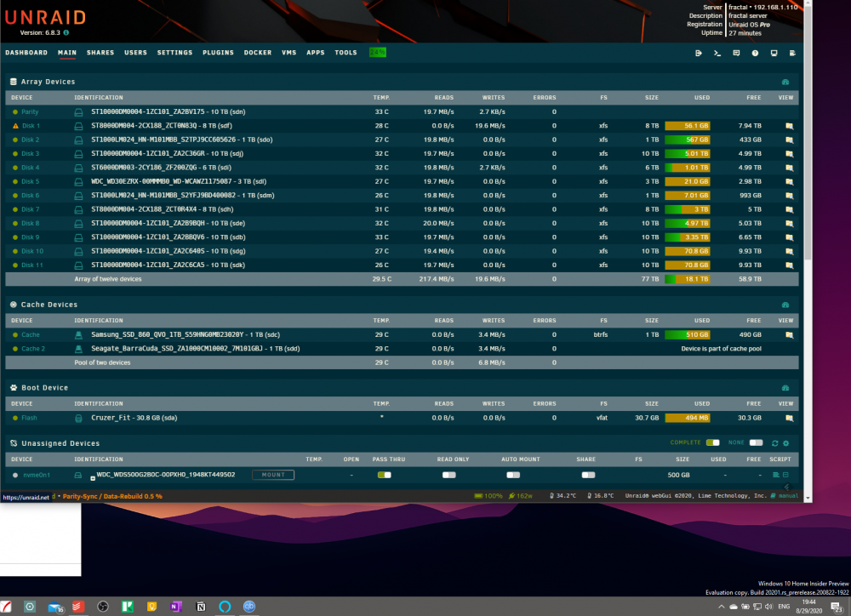Viewport: 851px width, 616px height.
Task: Click the Disk 3 used bar showing 5.01 TB
Action: click(x=687, y=154)
